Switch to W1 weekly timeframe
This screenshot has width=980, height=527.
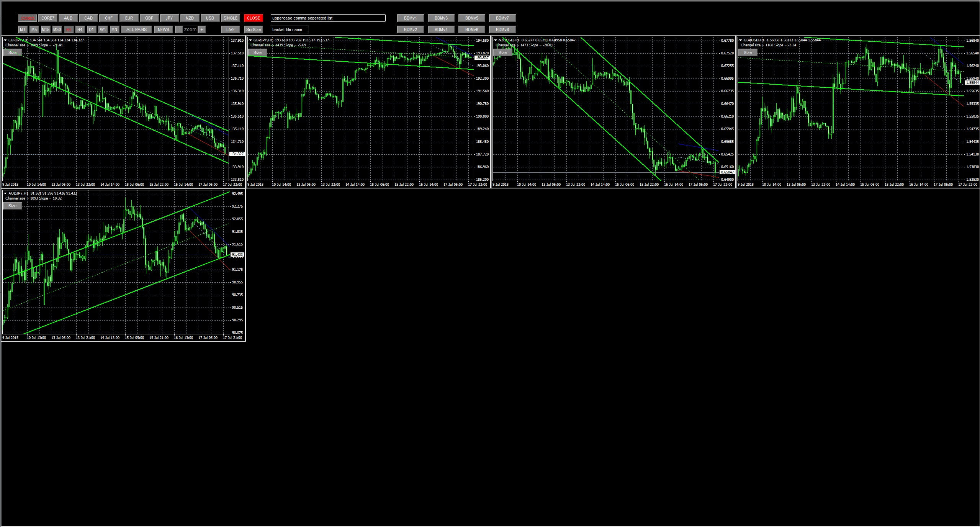103,29
